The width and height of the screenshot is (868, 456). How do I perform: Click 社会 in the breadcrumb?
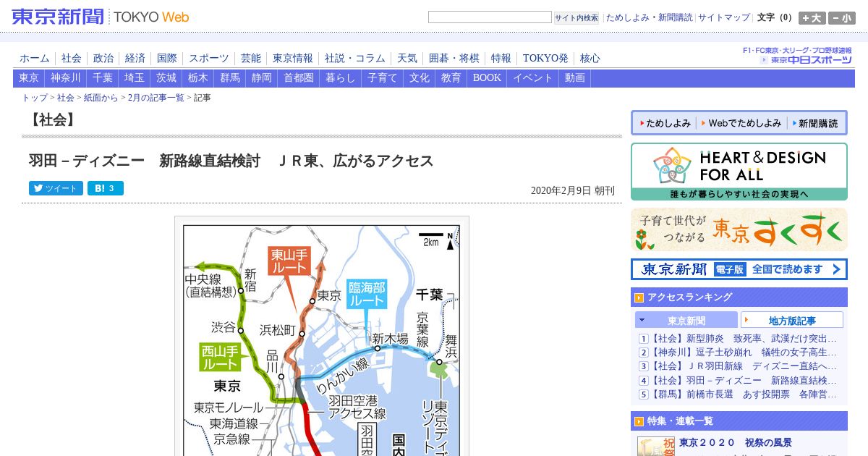point(66,98)
